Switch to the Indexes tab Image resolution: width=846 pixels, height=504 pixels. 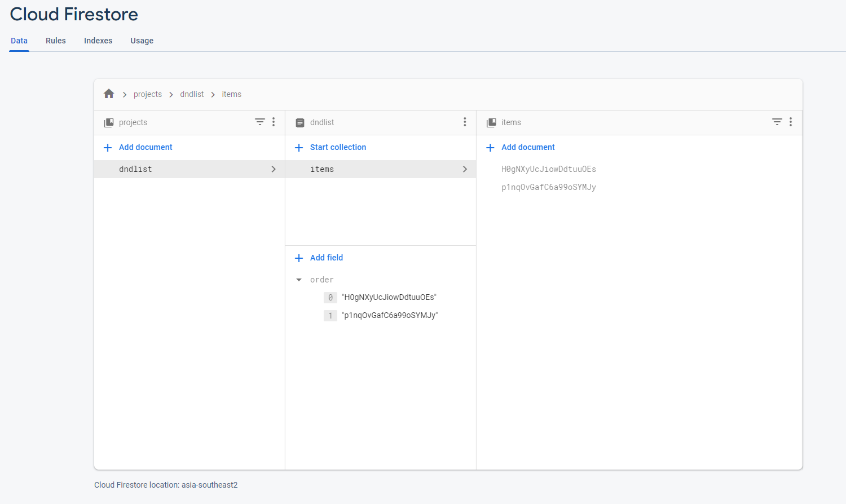(98, 41)
